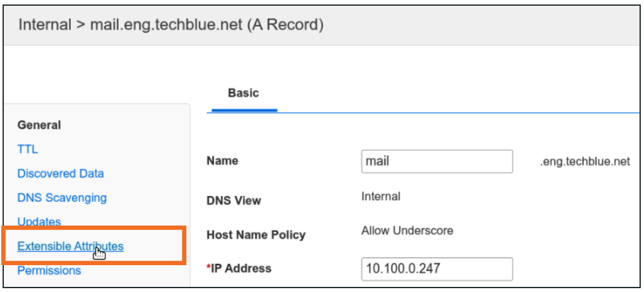Go to DNS Scavenging settings
Image resolution: width=644 pixels, height=292 pixels.
[x=62, y=198]
